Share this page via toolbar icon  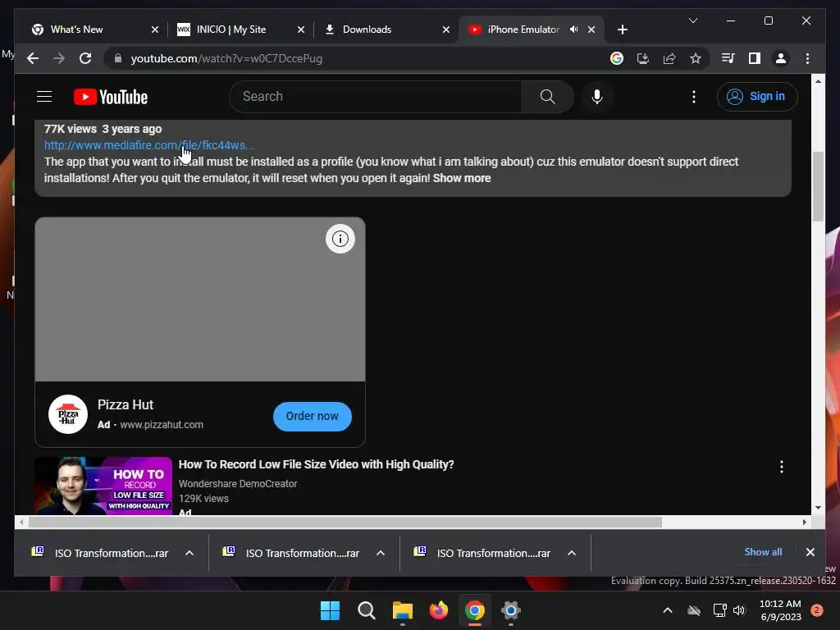coord(669,58)
